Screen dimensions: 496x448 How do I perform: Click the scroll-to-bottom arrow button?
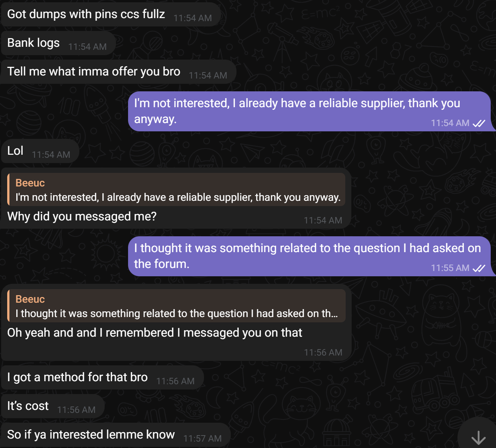(478, 437)
